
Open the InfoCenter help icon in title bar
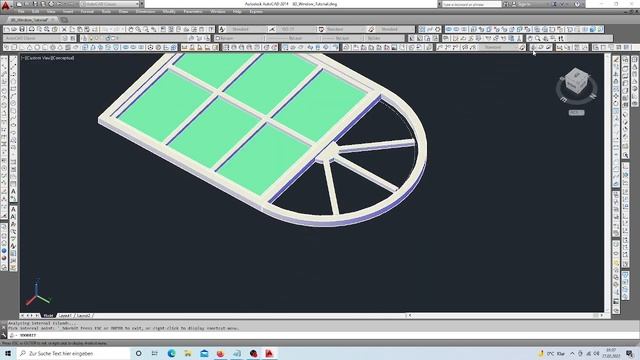pyautogui.click(x=577, y=4)
